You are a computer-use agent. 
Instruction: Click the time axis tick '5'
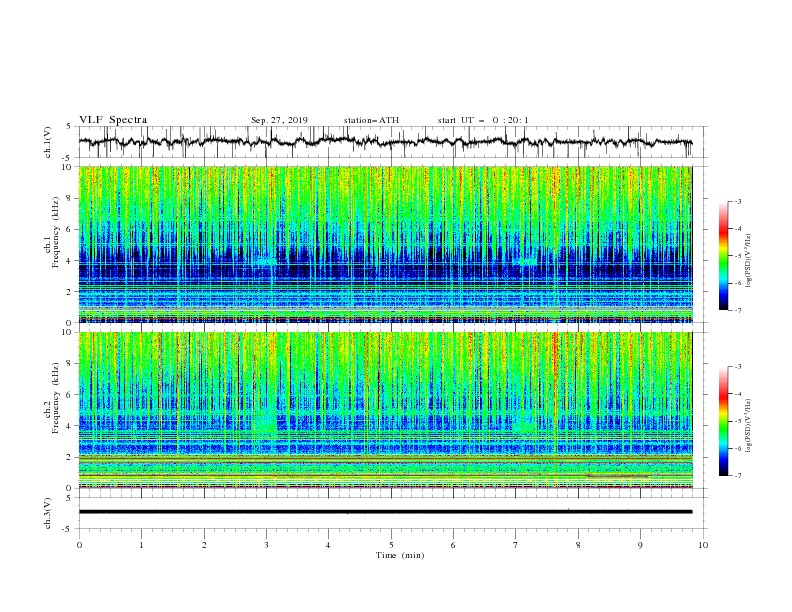tap(391, 545)
